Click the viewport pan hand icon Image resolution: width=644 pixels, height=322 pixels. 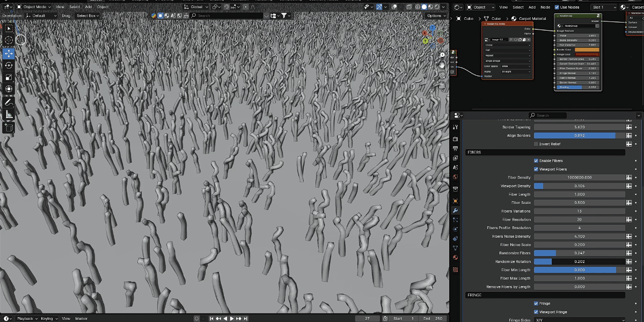point(442,65)
